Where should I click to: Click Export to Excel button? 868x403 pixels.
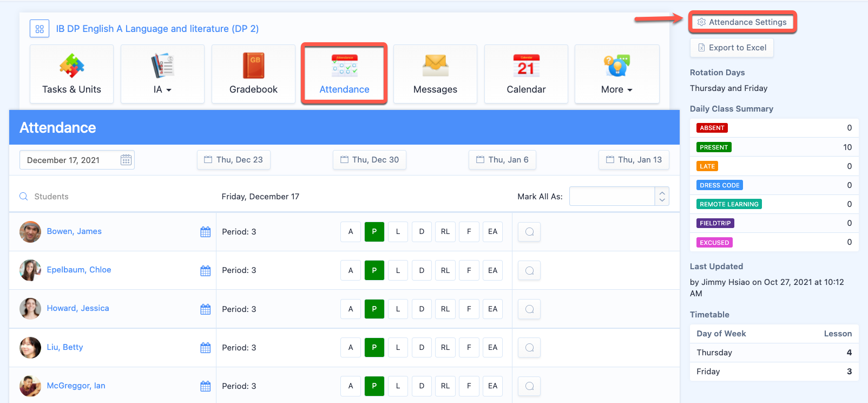click(x=732, y=48)
